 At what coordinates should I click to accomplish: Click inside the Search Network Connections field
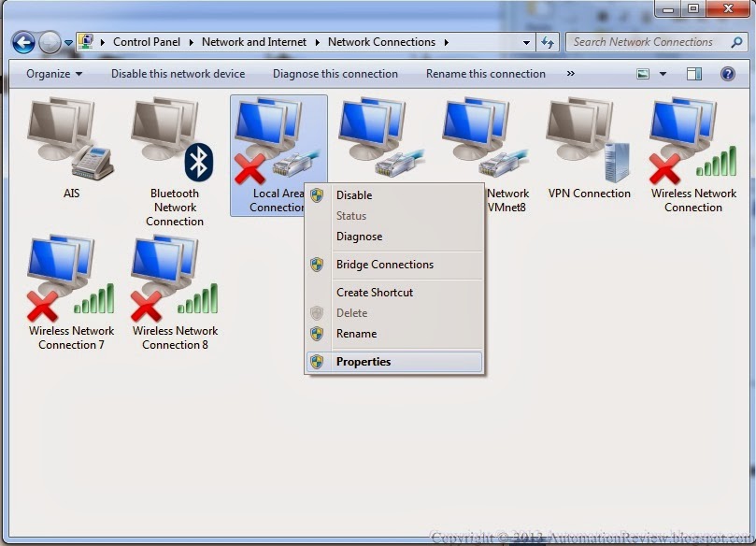pos(645,42)
